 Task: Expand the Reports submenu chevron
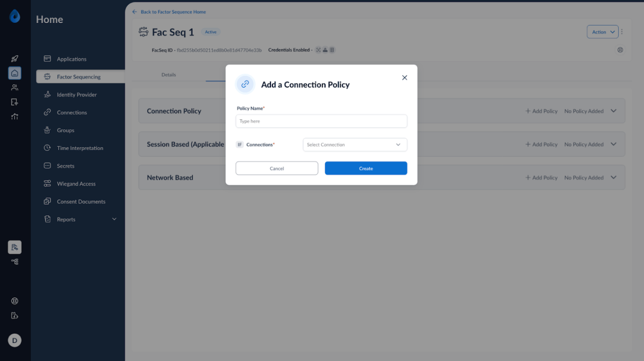coord(114,219)
